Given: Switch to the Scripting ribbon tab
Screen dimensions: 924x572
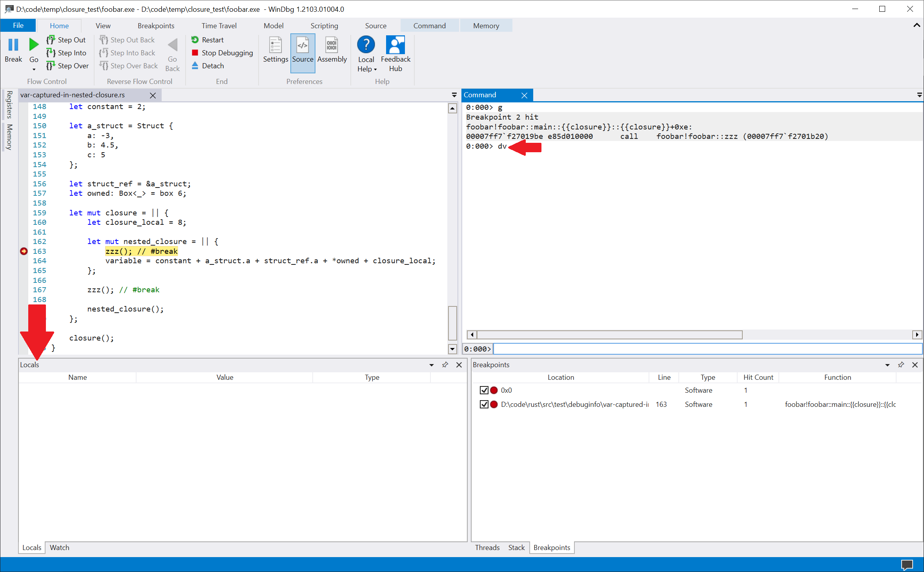Looking at the screenshot, I should click(324, 26).
